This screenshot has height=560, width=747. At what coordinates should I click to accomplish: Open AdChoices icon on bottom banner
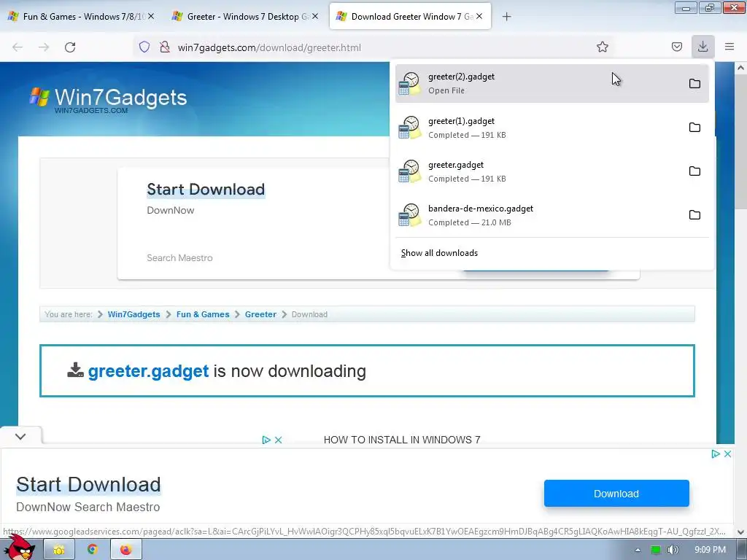715,454
